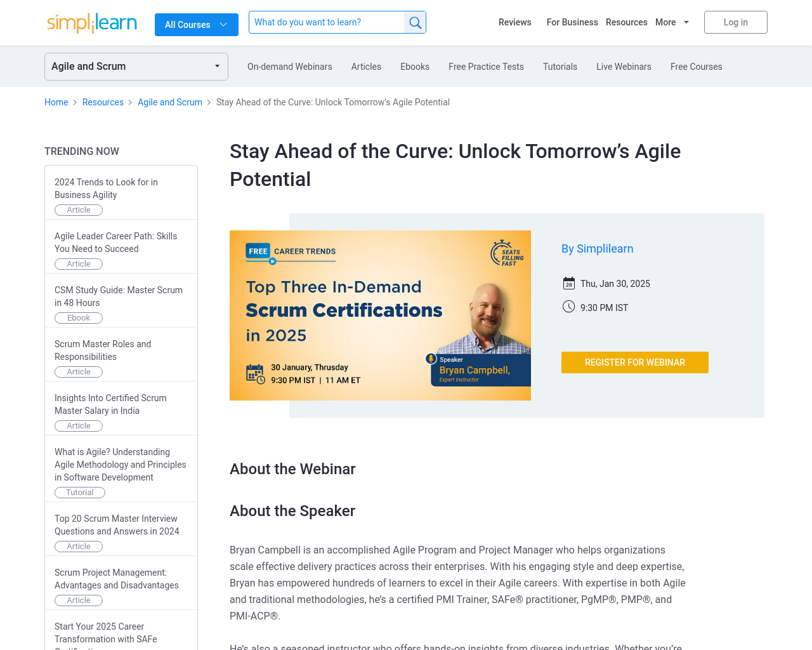Click the Simplilearn logo
This screenshot has width=812, height=650.
click(92, 23)
